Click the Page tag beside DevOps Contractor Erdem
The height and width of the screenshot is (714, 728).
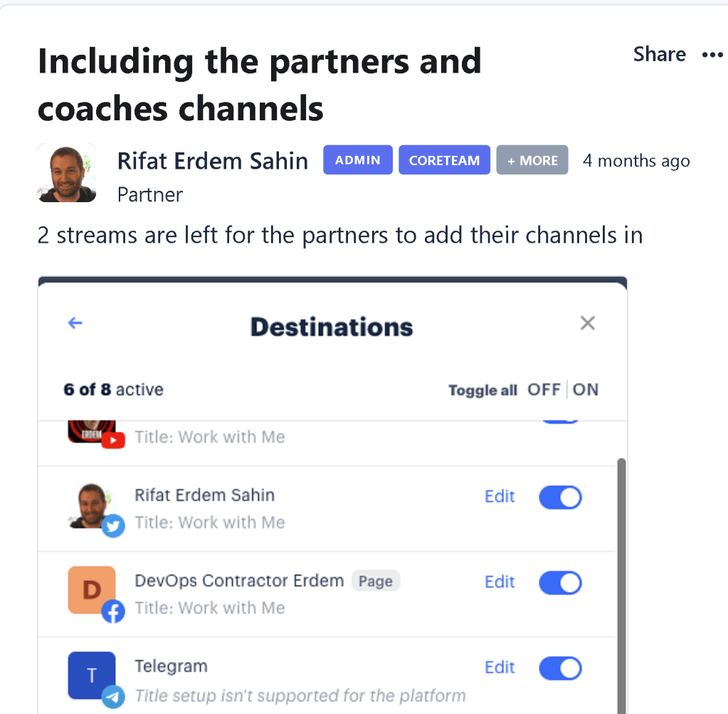(x=376, y=581)
